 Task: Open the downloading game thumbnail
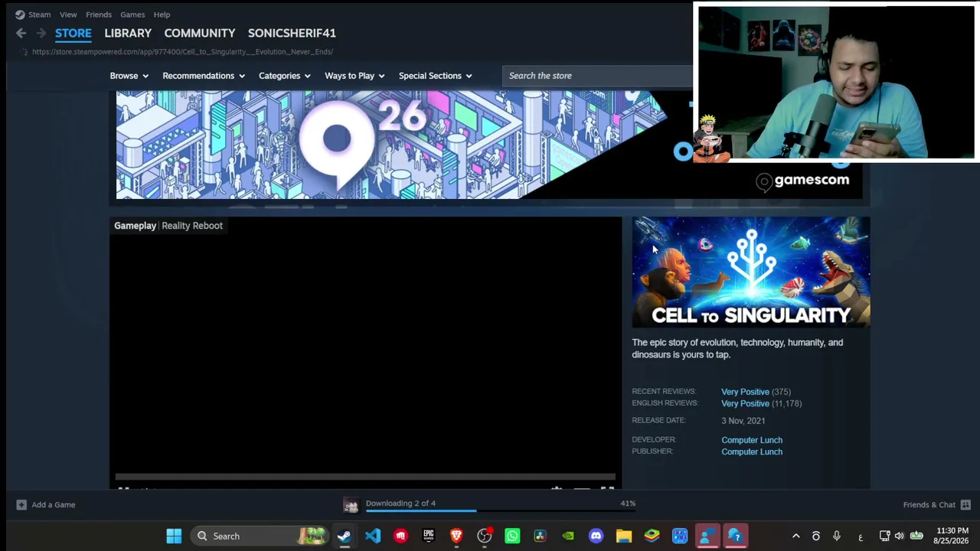351,505
